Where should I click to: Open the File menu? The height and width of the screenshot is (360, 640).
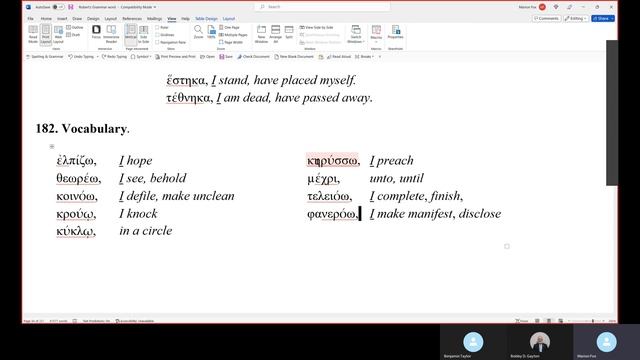click(x=31, y=19)
